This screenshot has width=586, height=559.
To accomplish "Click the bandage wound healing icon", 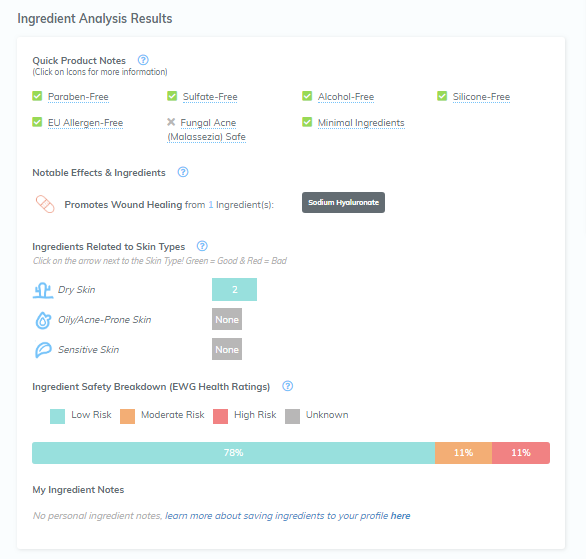I will (45, 204).
